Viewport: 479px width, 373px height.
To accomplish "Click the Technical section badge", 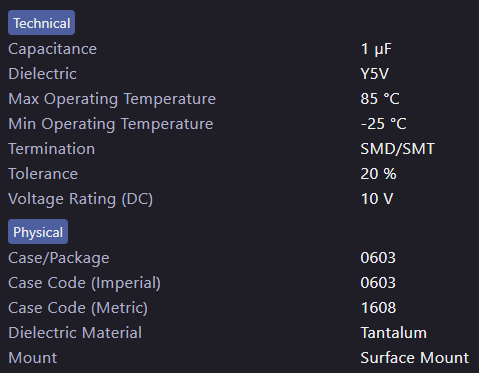I will point(41,23).
